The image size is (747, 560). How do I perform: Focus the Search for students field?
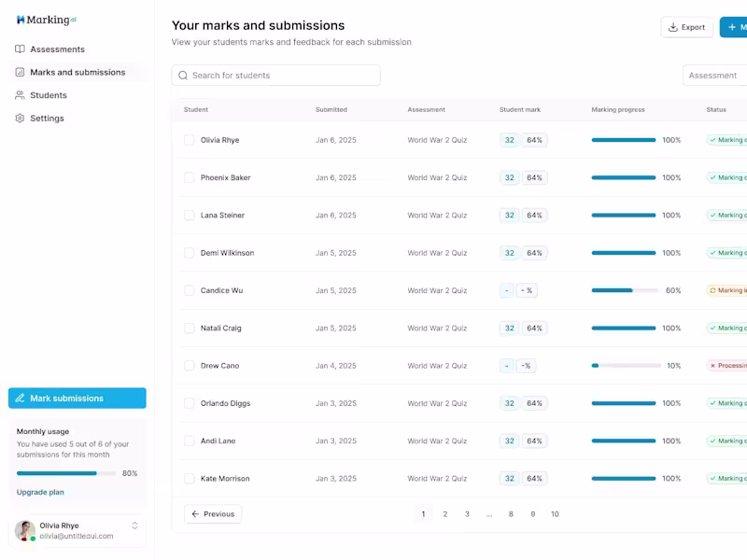(x=280, y=76)
